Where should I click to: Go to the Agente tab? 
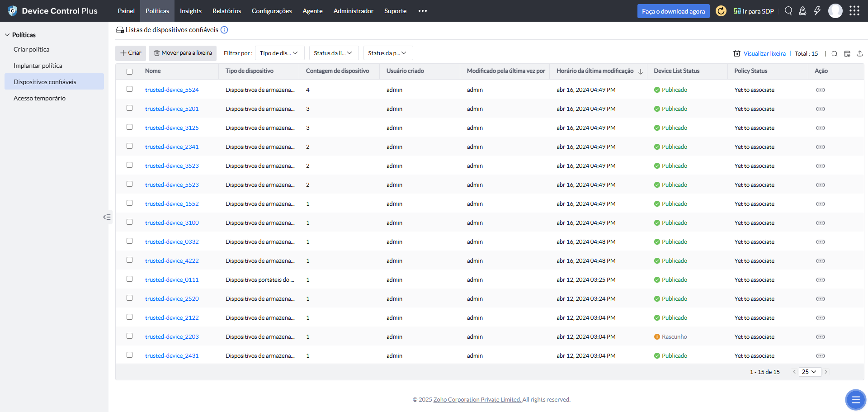pyautogui.click(x=312, y=11)
